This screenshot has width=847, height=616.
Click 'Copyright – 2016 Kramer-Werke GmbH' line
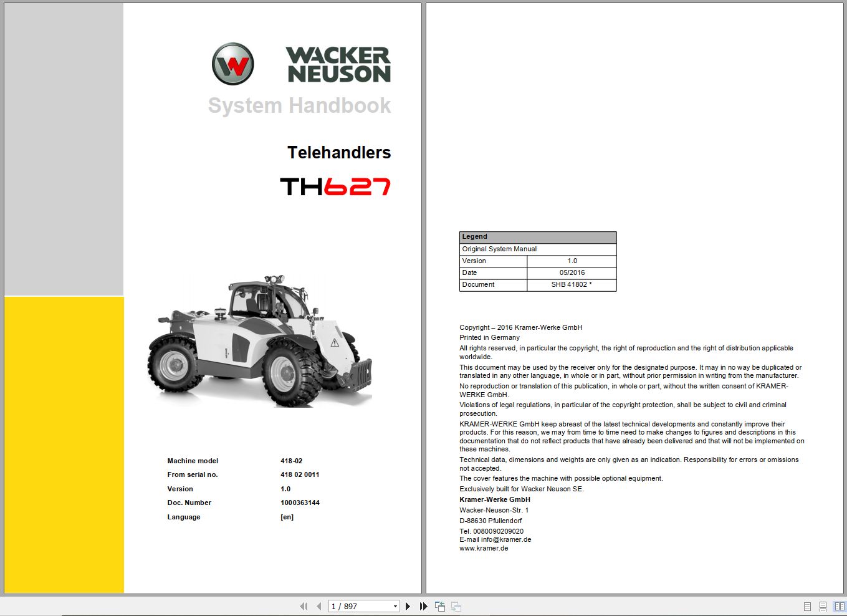click(x=521, y=327)
